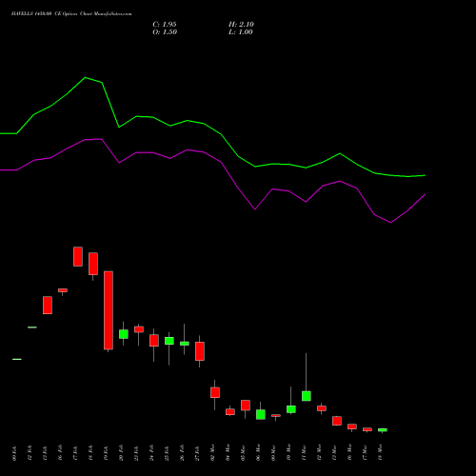Click the 11 Mar date label

[304, 453]
